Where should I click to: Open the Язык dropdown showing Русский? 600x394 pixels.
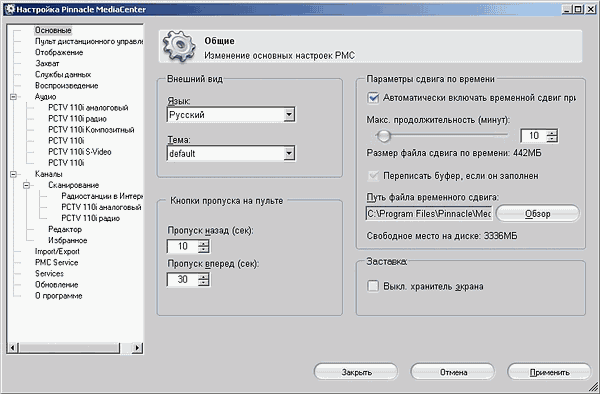pyautogui.click(x=231, y=114)
